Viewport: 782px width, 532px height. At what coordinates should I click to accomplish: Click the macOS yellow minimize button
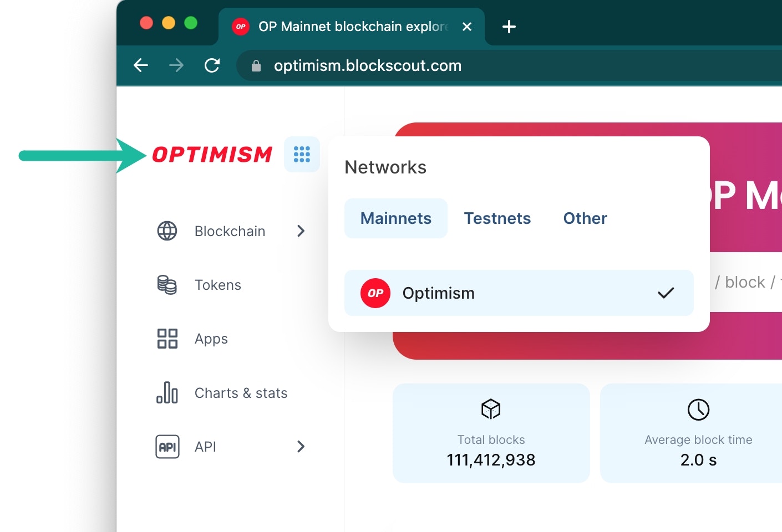169,23
